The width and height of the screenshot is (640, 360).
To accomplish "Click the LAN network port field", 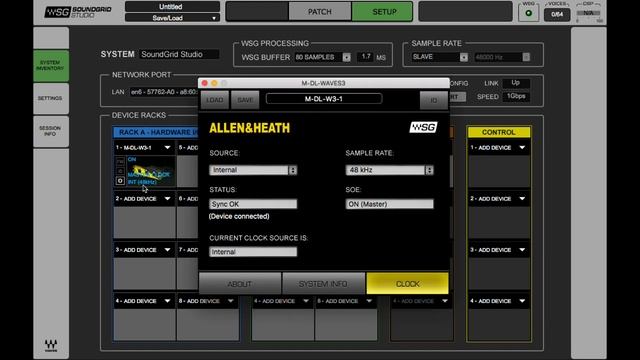I will coord(164,92).
